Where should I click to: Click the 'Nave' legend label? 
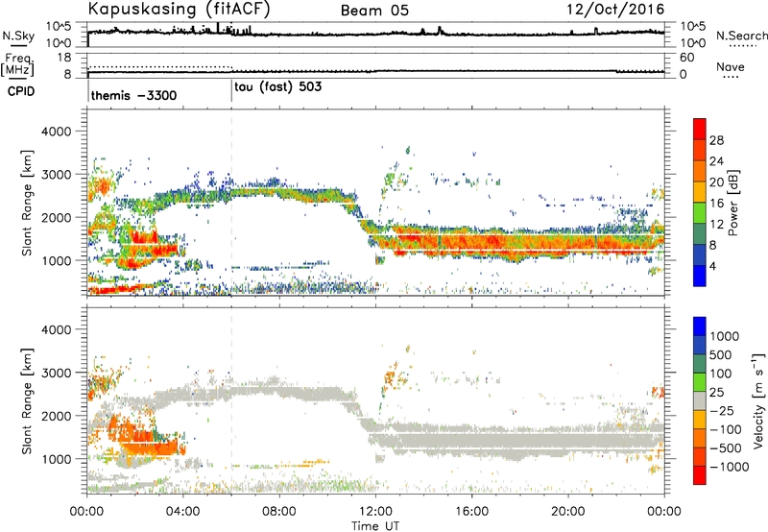click(x=731, y=67)
